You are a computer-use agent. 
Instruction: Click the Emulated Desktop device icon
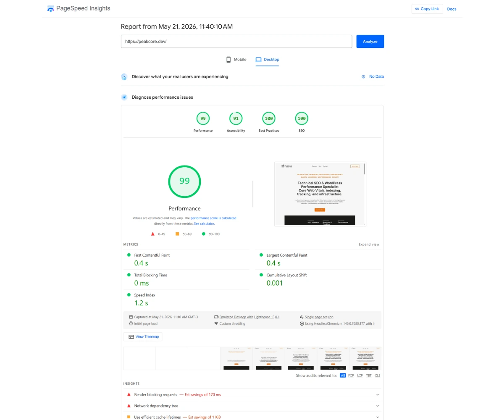coord(216,317)
